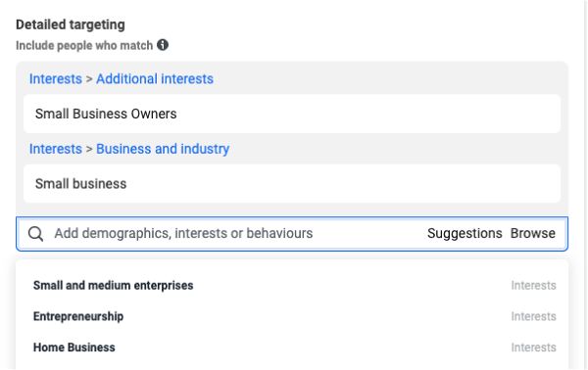Show targeting Suggestions

pos(465,233)
